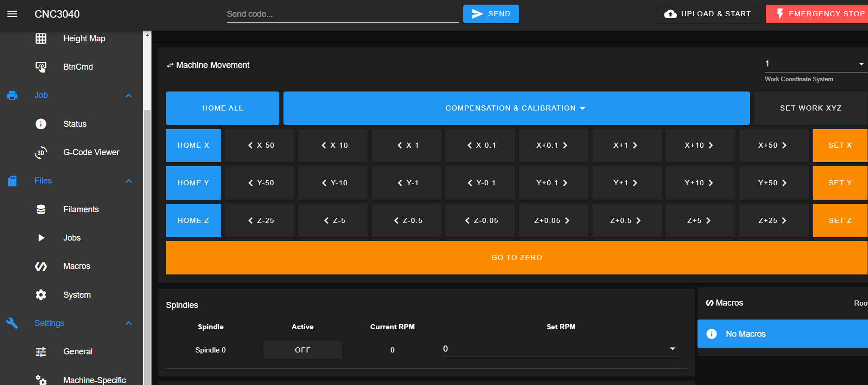This screenshot has height=385, width=868.
Task: Click the Jobs play icon
Action: point(41,238)
